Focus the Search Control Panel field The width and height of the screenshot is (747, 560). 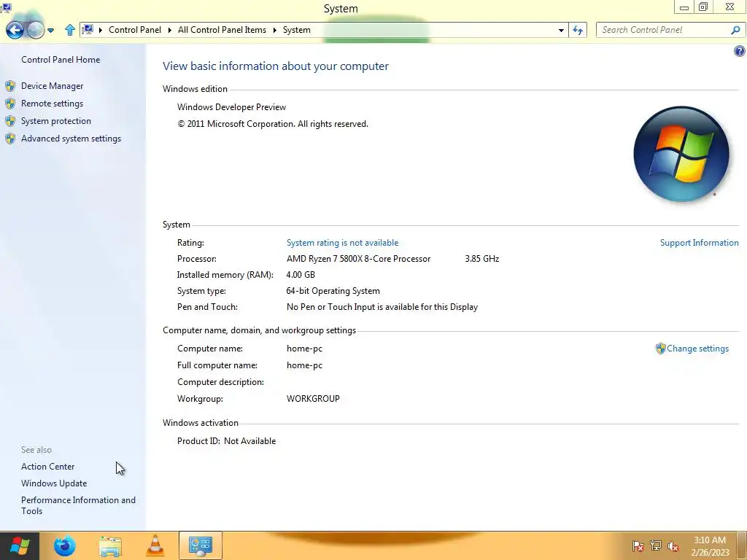click(x=664, y=30)
